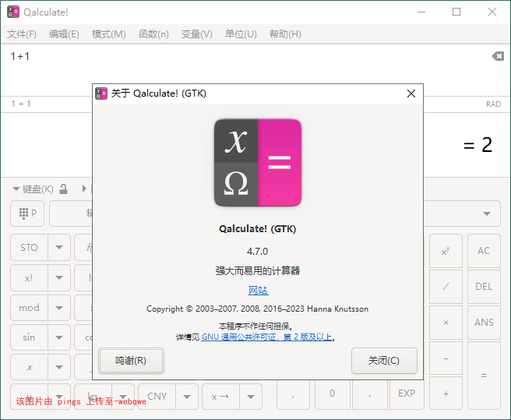Click the equals key on keypad
511x420 pixels.
(x=484, y=376)
